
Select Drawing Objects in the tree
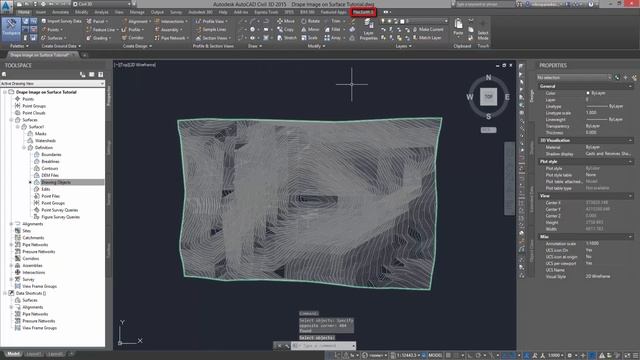pyautogui.click(x=56, y=182)
